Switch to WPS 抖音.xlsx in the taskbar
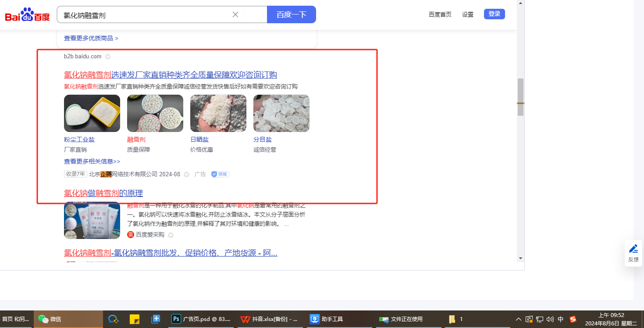Screen dimensions: 644x328 click(x=270, y=319)
